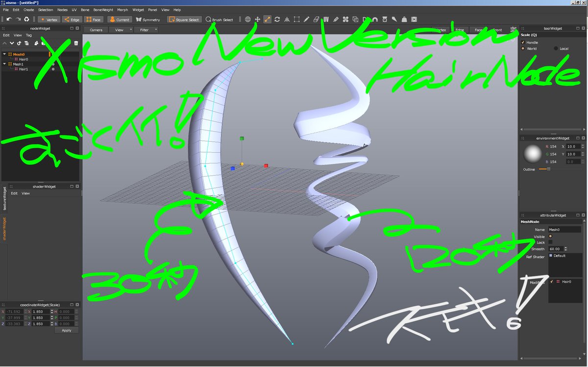Screen dimensions: 588x367
Task: Click the up arrow in nodeWidget toolbar
Action: tap(5, 43)
